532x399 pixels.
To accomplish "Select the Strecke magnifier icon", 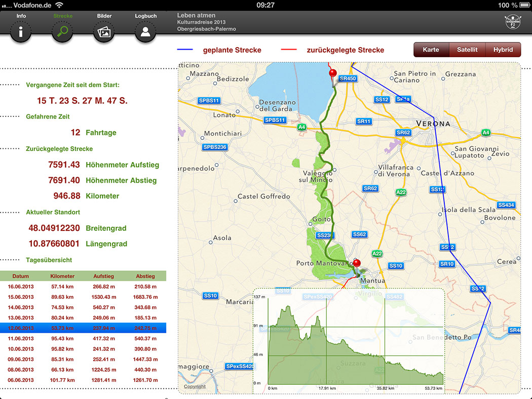I will point(63,32).
